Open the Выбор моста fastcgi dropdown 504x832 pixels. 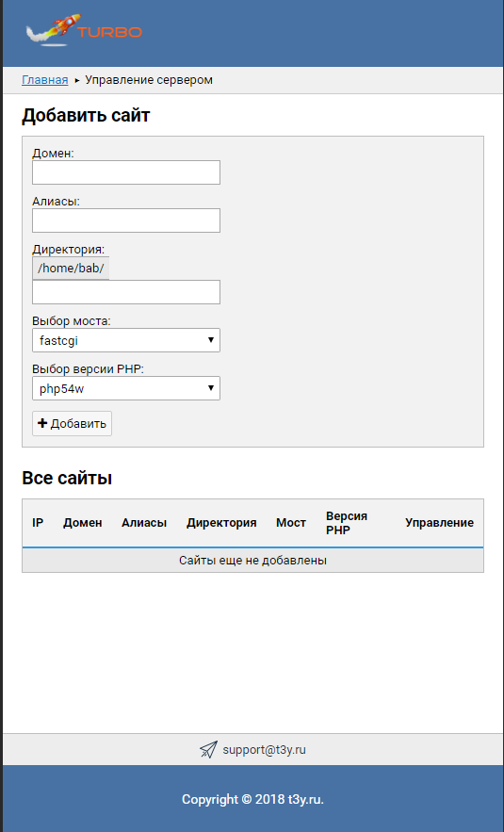pyautogui.click(x=126, y=340)
